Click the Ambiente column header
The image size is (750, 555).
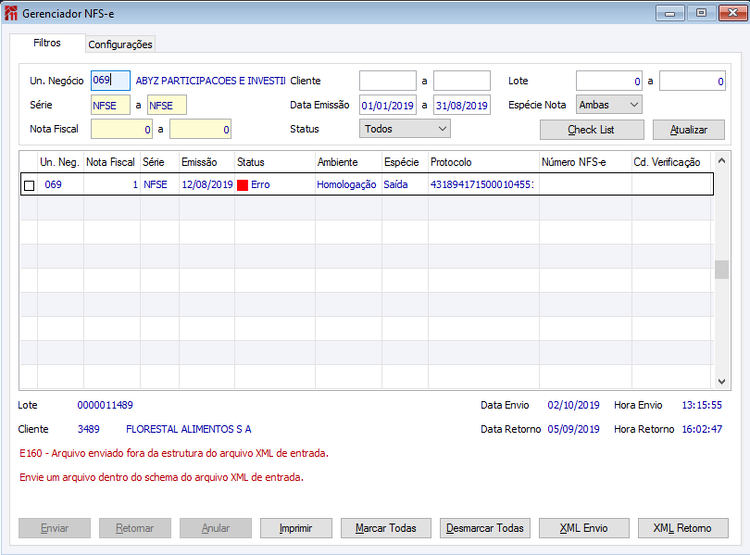pos(348,162)
